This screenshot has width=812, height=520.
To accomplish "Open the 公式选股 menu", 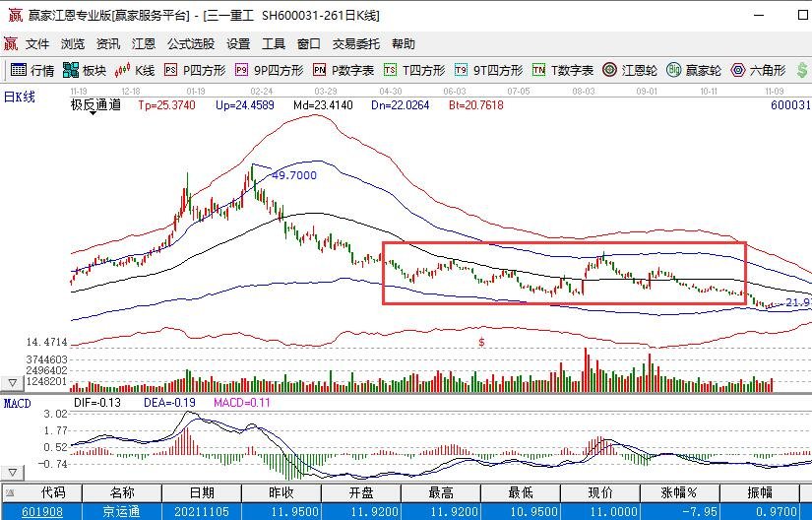I will (191, 44).
